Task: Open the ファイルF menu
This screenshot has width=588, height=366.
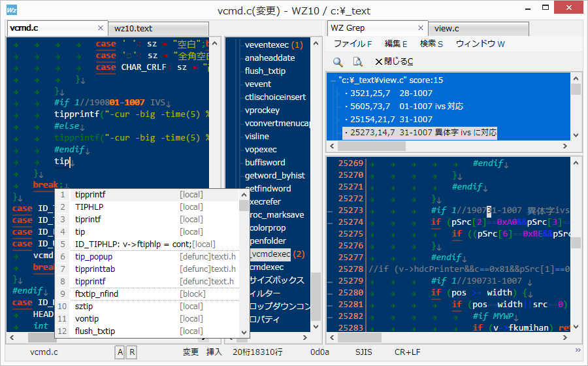Action: click(x=353, y=44)
